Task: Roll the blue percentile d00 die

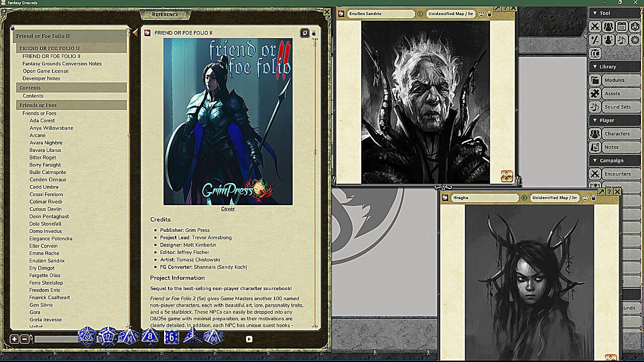Action: [x=214, y=336]
